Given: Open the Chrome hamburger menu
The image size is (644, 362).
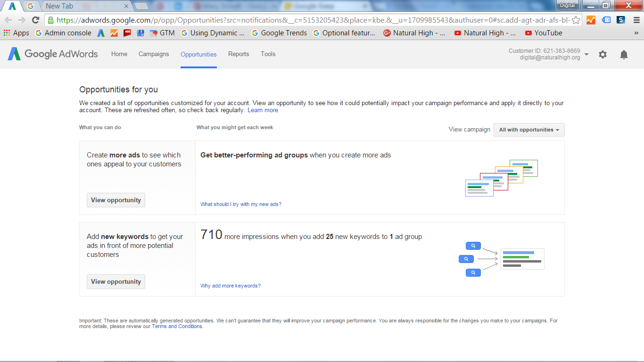Looking at the screenshot, I should pyautogui.click(x=636, y=20).
